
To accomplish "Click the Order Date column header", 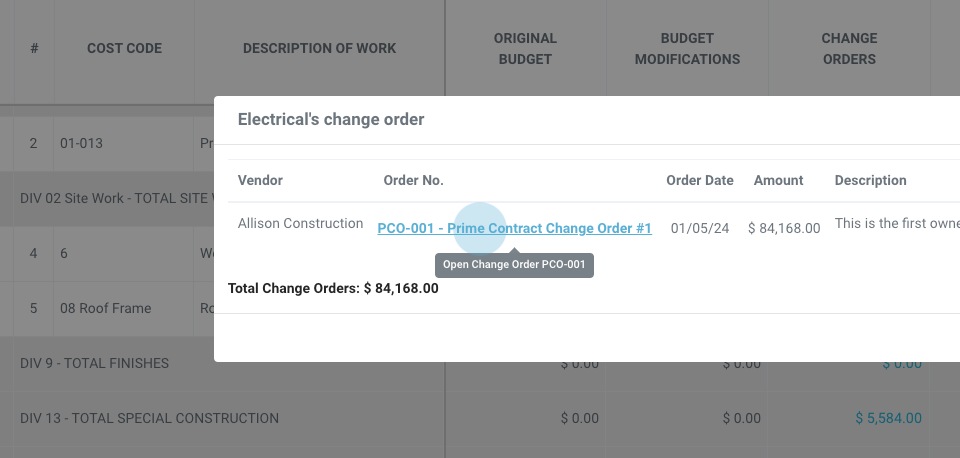I will (700, 181).
